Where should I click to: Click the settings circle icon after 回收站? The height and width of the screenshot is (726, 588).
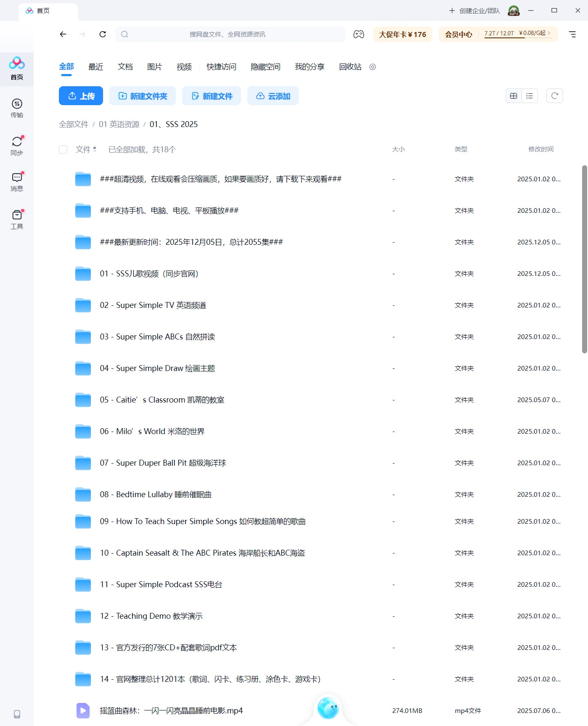(373, 67)
